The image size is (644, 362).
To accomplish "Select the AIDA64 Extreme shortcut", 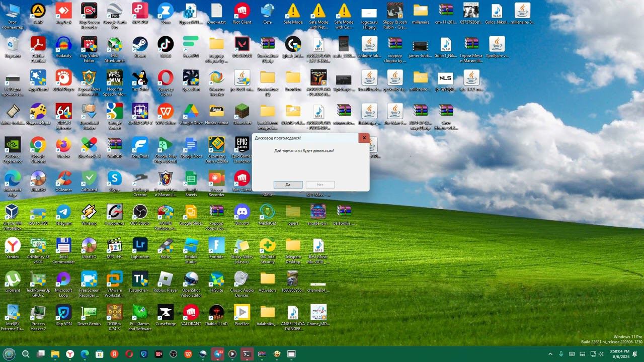I will click(x=63, y=117).
